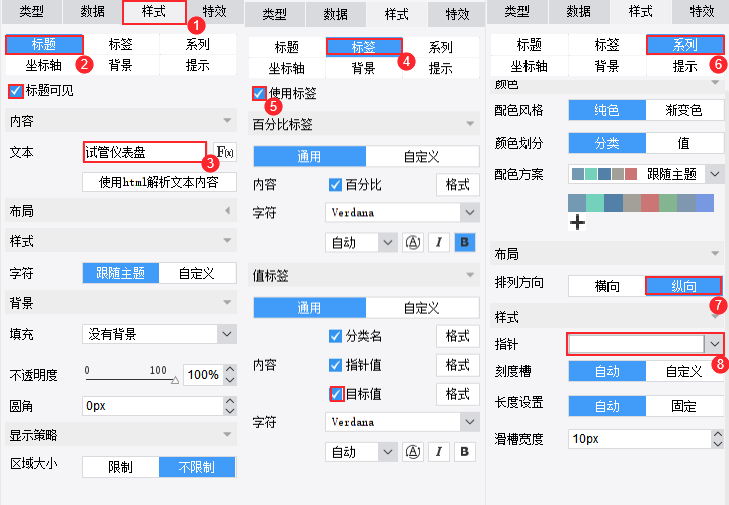Expand the collapsed 布局 section in title panel
This screenshot has width=729, height=505.
click(227, 211)
